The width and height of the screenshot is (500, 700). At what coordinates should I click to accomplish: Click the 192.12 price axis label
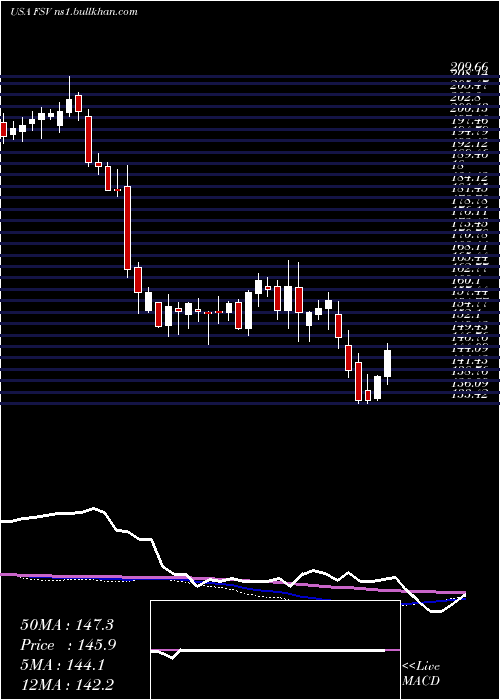(x=469, y=144)
